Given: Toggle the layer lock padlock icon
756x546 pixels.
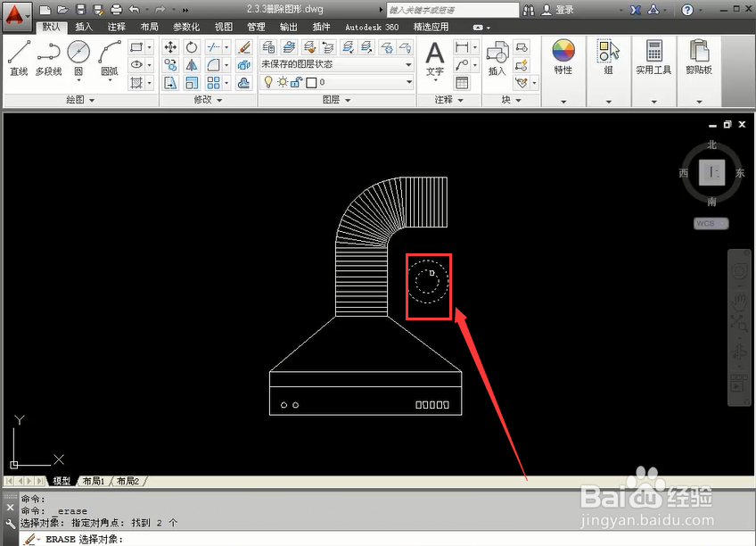Looking at the screenshot, I should (297, 82).
